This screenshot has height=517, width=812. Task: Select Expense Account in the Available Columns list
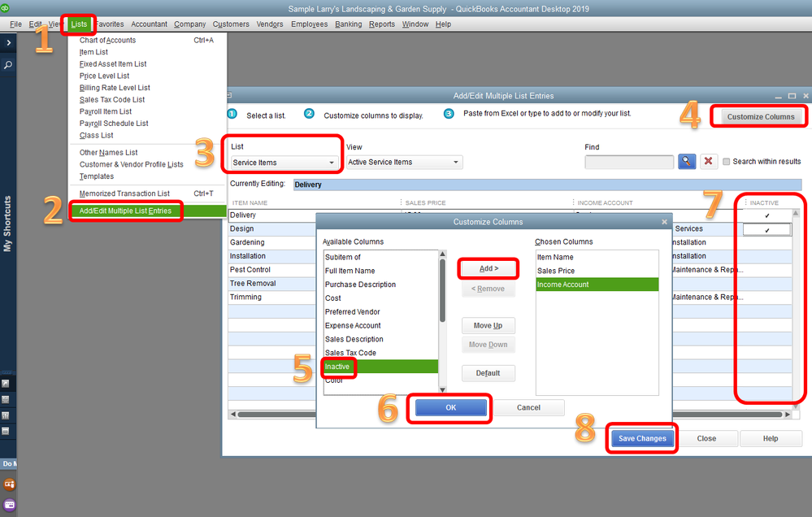pos(380,325)
